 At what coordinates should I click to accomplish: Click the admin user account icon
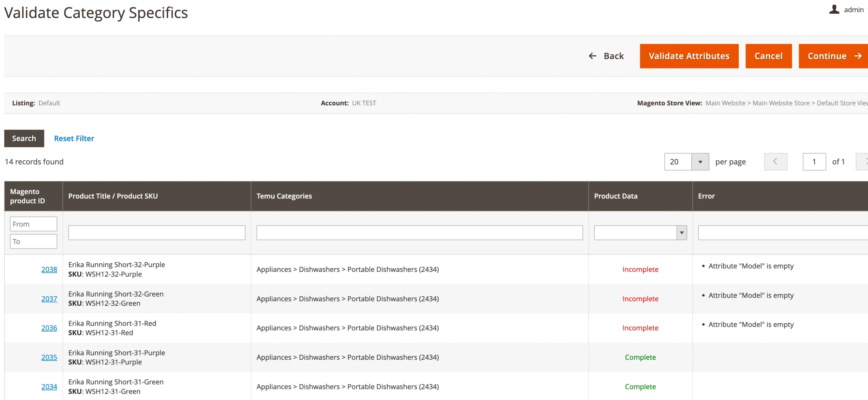(834, 9)
